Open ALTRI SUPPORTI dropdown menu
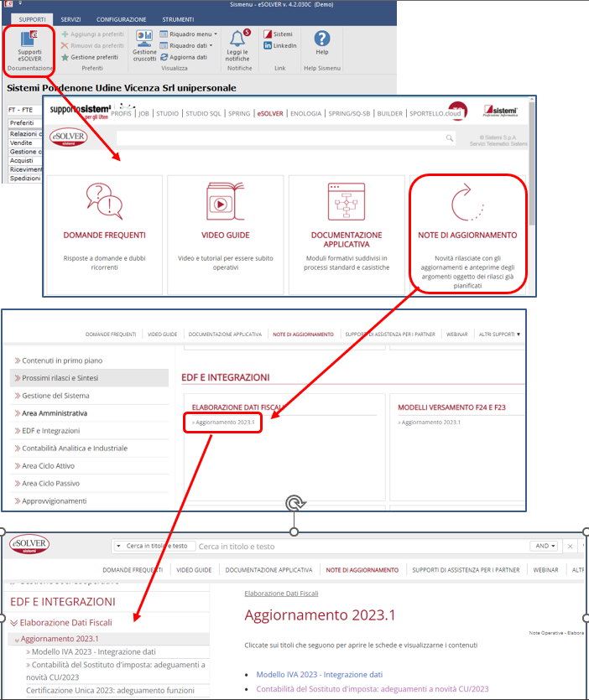The image size is (589, 700). point(499,334)
